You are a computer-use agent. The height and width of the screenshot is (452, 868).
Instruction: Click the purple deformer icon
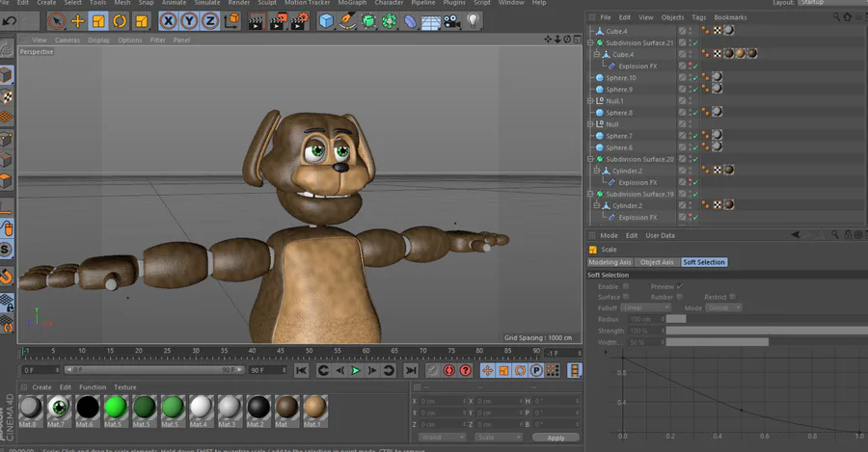coord(410,21)
